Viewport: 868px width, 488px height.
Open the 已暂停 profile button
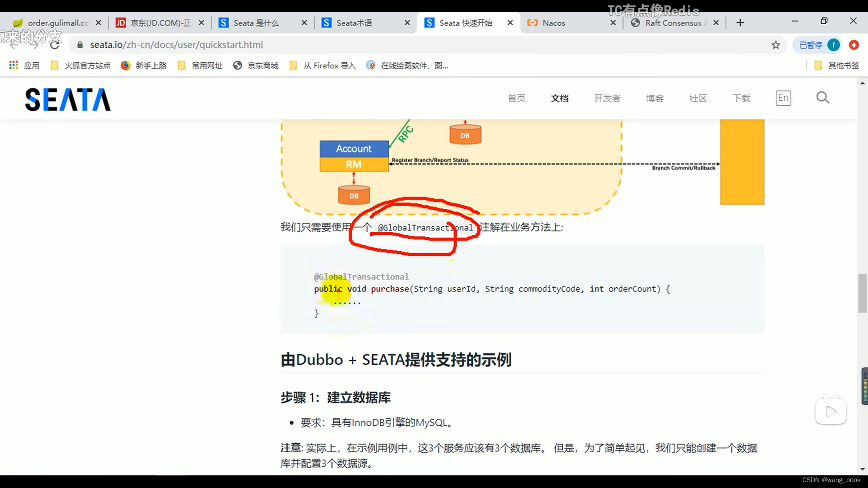point(817,45)
